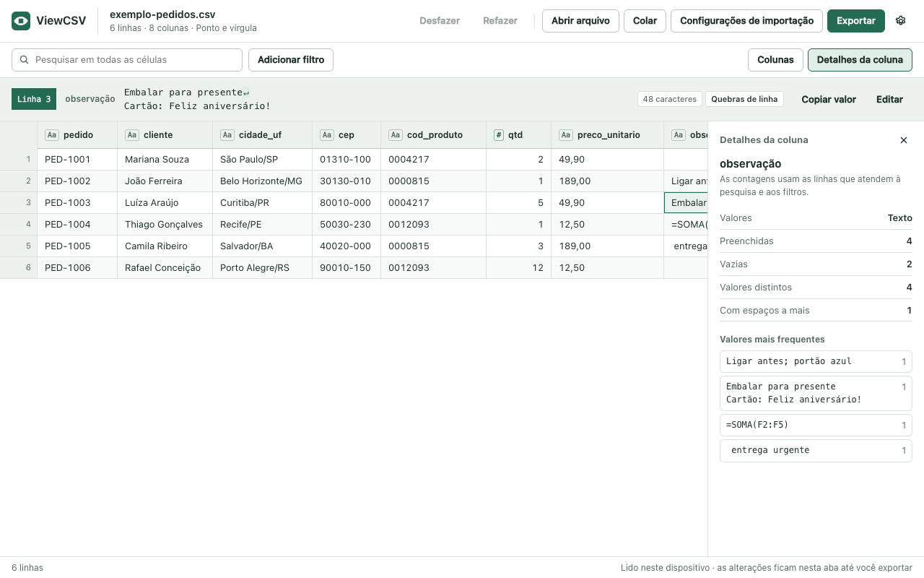Image resolution: width=924 pixels, height=578 pixels.
Task: Toggle Quebras de linha display
Action: (744, 99)
